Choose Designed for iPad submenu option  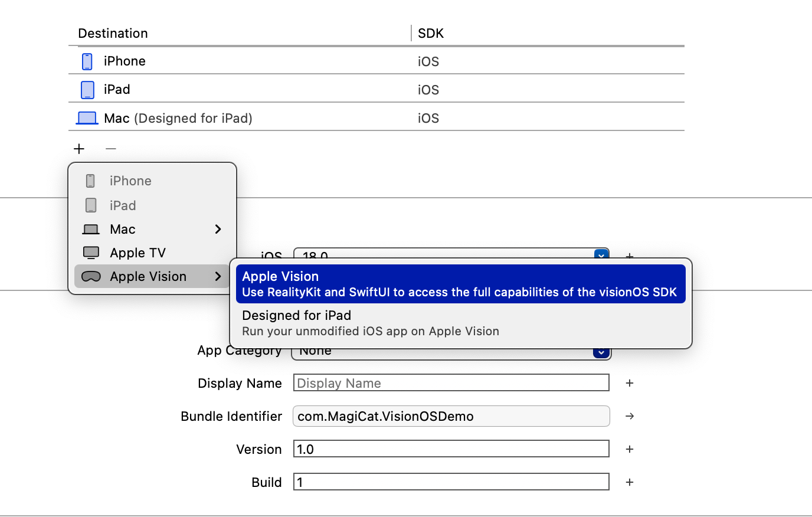(x=461, y=323)
